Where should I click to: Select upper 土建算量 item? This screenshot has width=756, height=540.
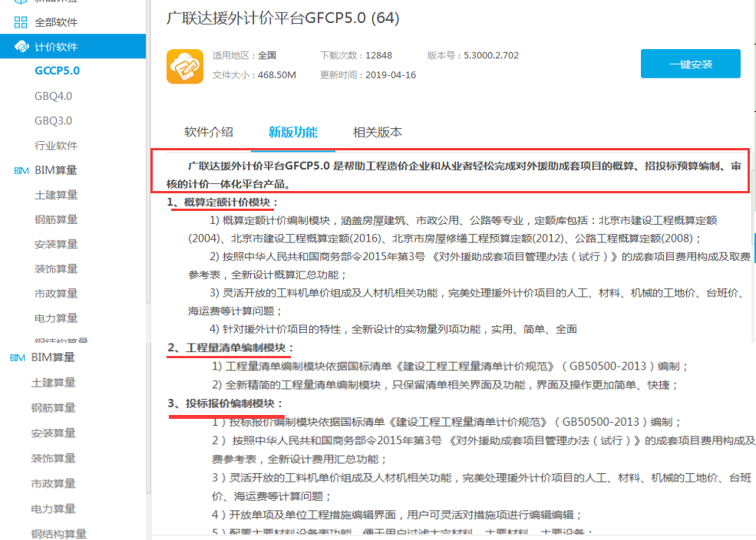[x=56, y=195]
